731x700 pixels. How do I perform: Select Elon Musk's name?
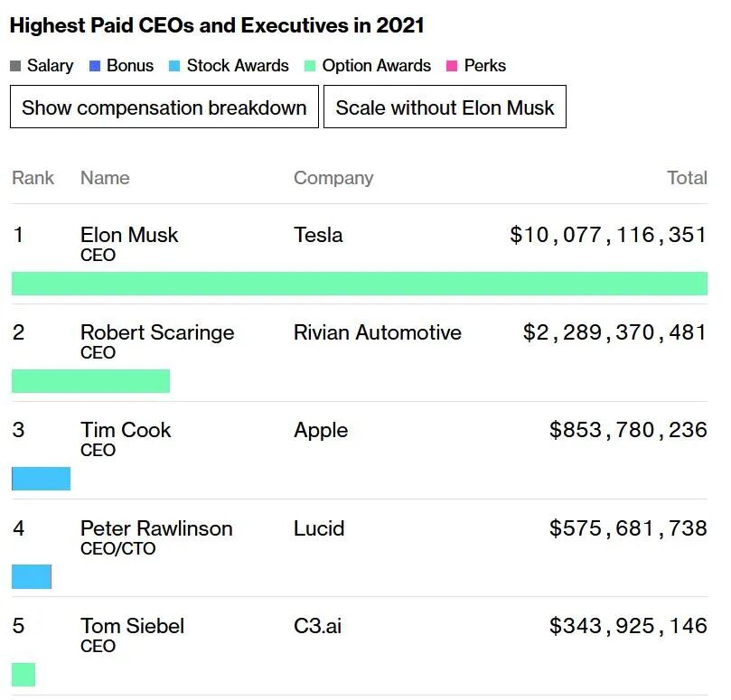(x=129, y=235)
